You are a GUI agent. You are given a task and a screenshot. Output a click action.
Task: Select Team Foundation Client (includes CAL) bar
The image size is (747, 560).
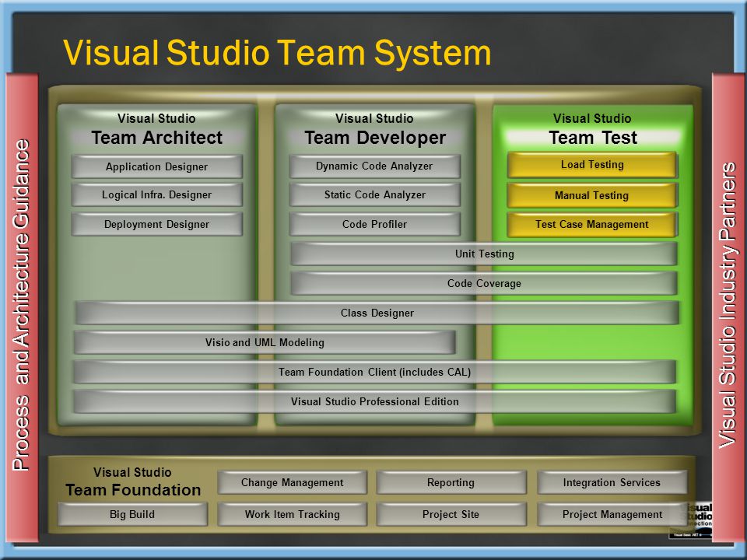[374, 372]
